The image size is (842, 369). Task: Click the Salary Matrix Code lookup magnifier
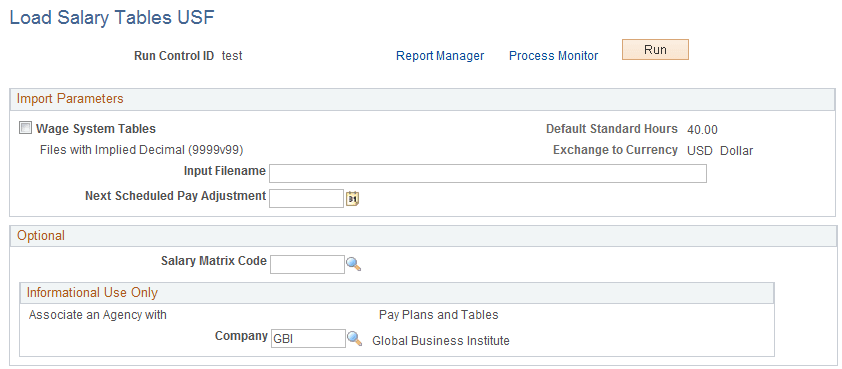(x=353, y=264)
